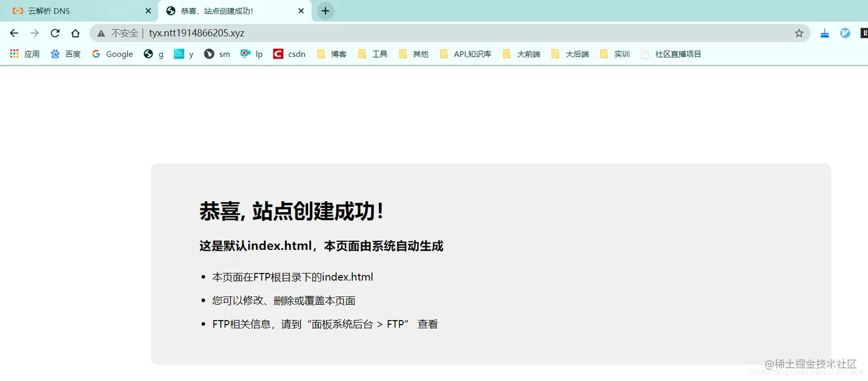Open the 'lp' bookmark
868x381 pixels.
(251, 54)
